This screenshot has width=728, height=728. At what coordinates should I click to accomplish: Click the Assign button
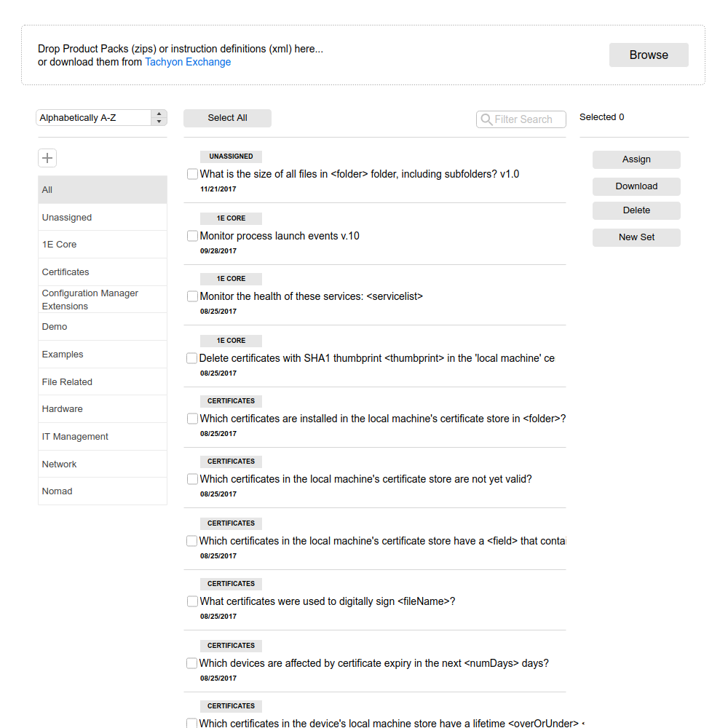(x=636, y=159)
